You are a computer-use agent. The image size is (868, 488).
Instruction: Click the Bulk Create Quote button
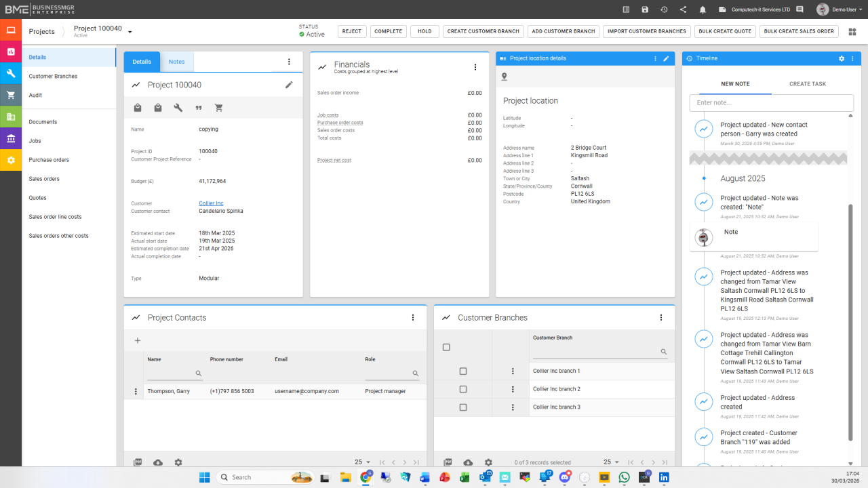(x=724, y=31)
